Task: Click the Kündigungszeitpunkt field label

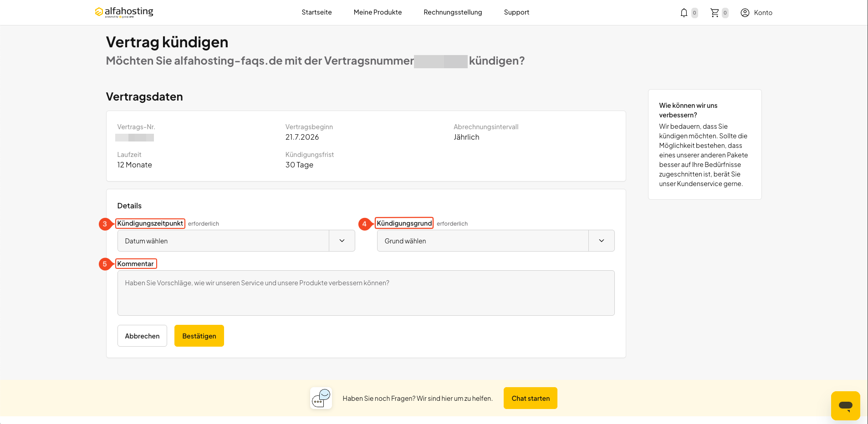Action: (150, 223)
